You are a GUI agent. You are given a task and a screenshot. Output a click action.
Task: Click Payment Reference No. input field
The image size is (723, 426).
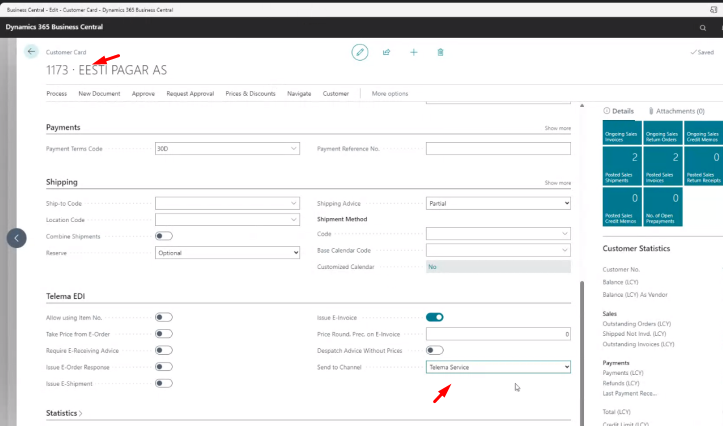coord(498,148)
